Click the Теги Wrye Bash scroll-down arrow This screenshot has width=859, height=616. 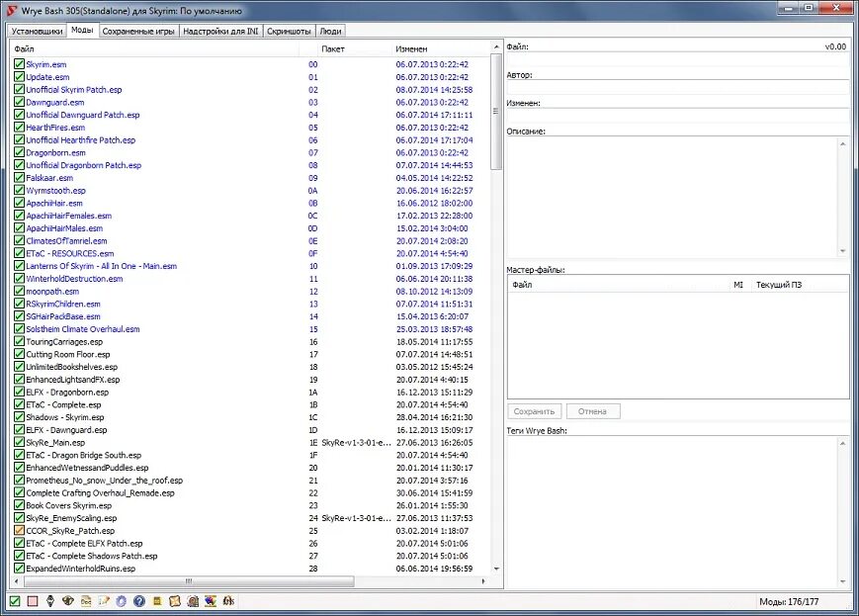pyautogui.click(x=843, y=582)
